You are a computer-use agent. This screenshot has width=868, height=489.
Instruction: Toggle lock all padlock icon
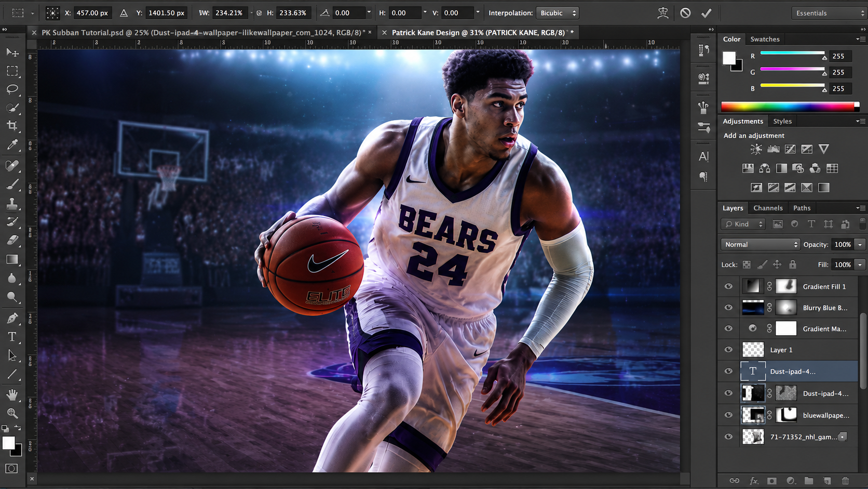[793, 265]
